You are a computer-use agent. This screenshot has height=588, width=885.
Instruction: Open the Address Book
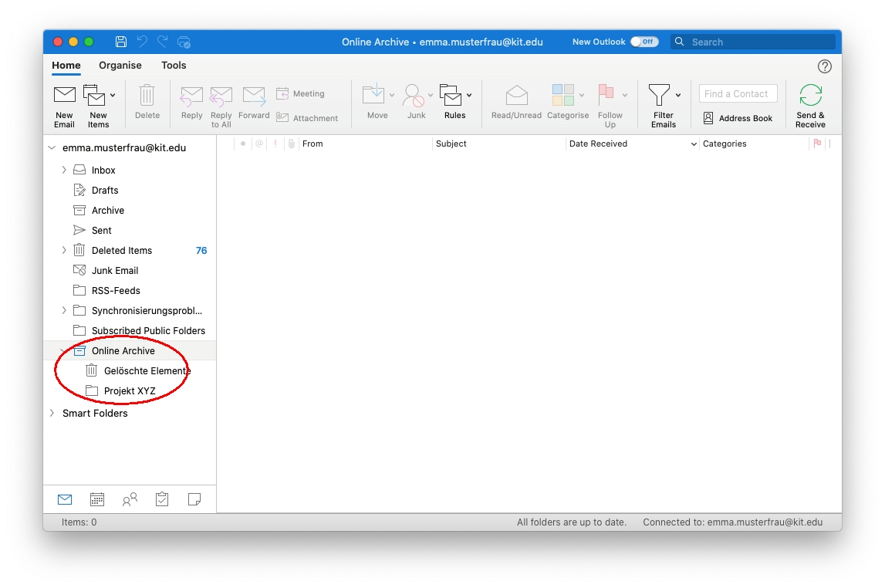[x=737, y=119]
